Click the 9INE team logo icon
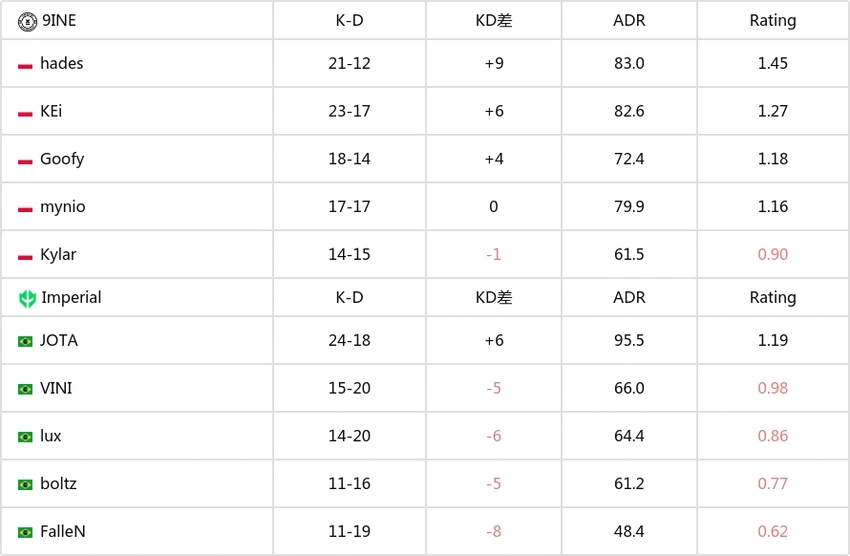The image size is (850, 556). [27, 21]
